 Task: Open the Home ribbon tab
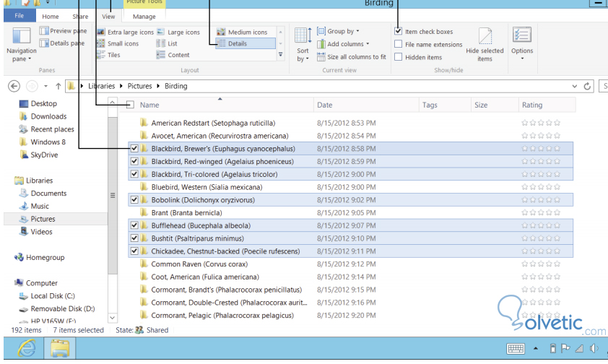pyautogui.click(x=51, y=17)
